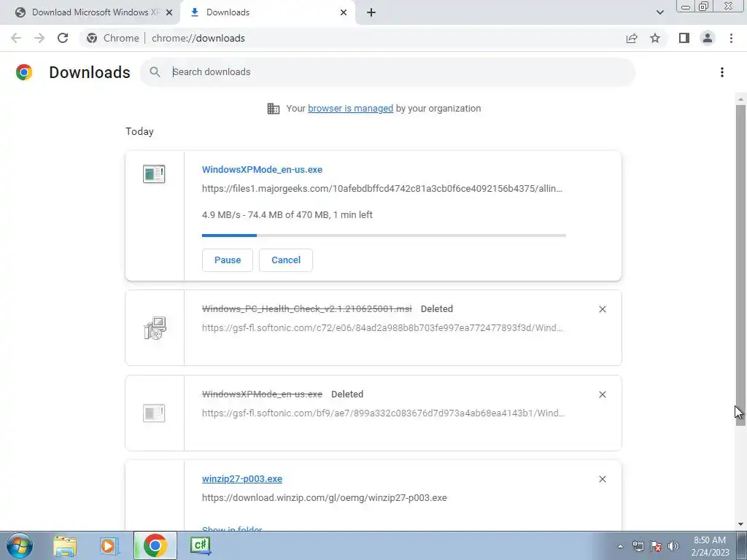Show hidden system tray icons

point(620,546)
